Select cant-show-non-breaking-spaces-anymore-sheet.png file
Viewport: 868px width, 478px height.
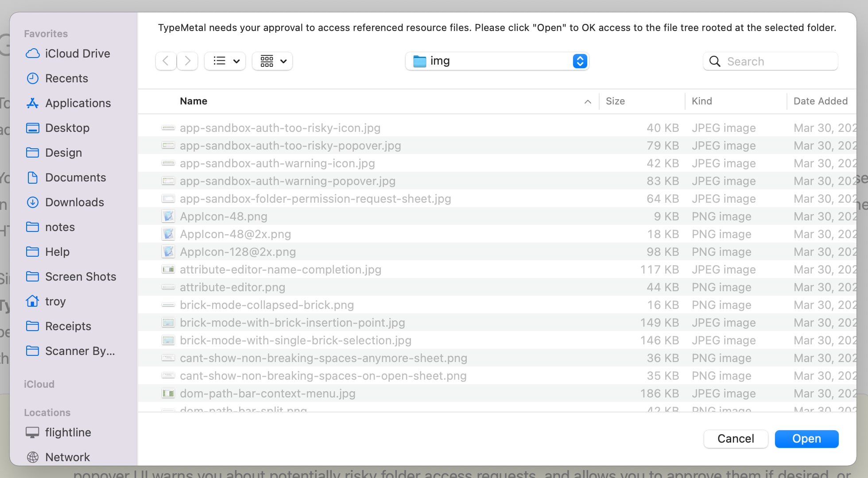pos(497,358)
